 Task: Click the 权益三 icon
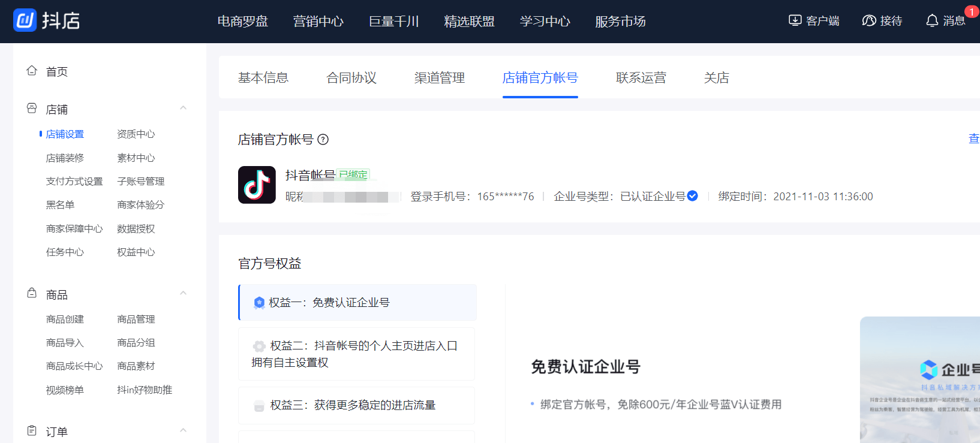[259, 406]
